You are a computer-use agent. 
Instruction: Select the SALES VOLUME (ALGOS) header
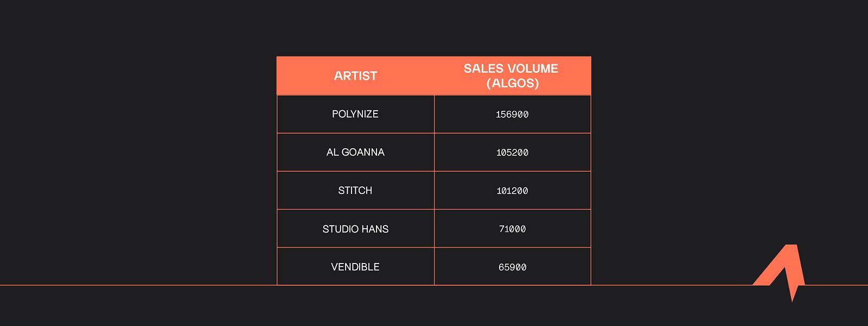512,76
